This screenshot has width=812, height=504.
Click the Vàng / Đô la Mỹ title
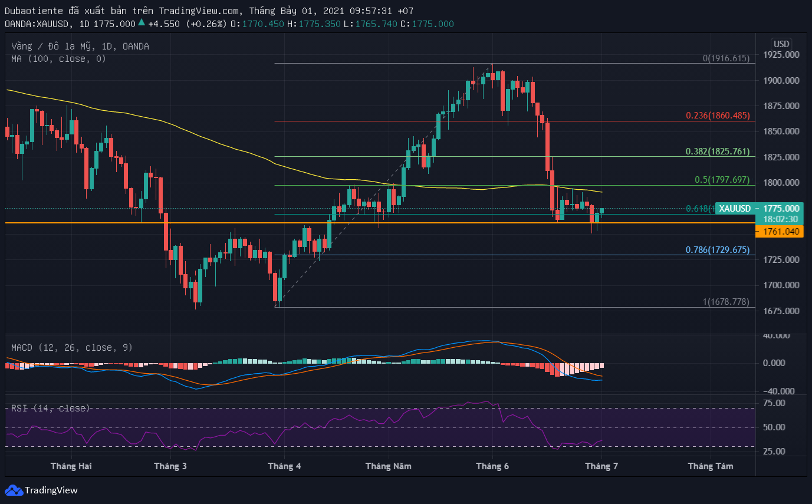coord(80,46)
